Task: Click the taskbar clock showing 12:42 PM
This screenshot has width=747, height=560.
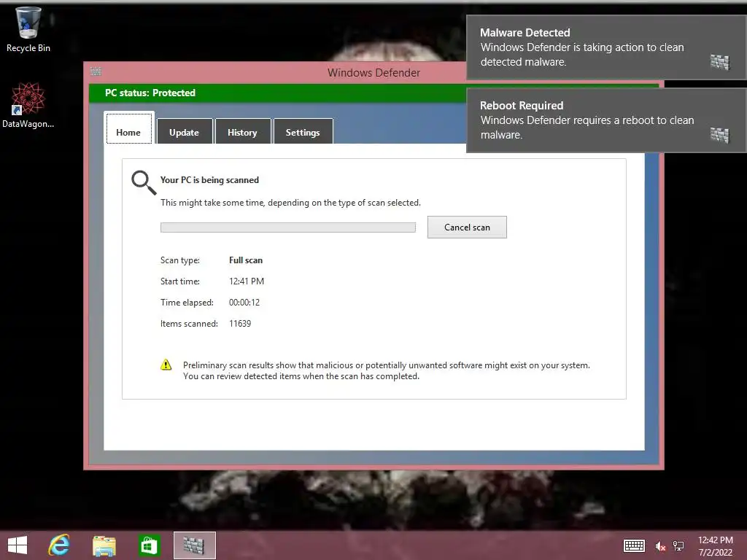Action: tap(716, 546)
